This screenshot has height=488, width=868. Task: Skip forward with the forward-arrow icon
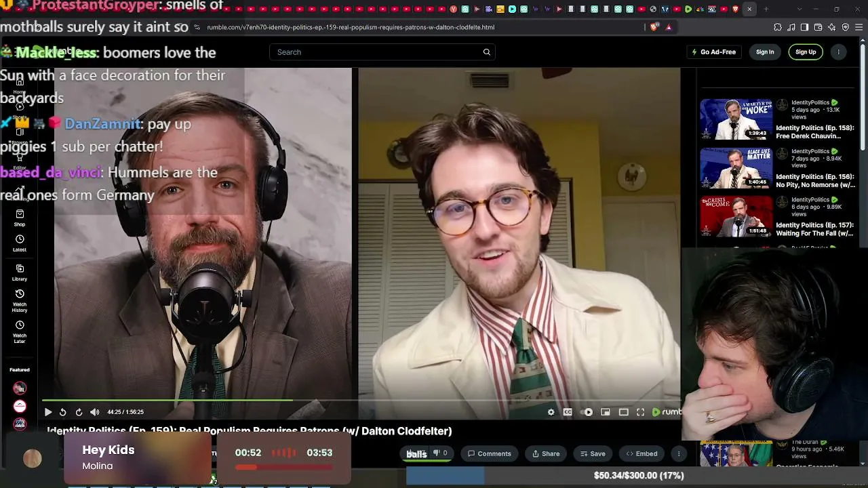coord(79,412)
